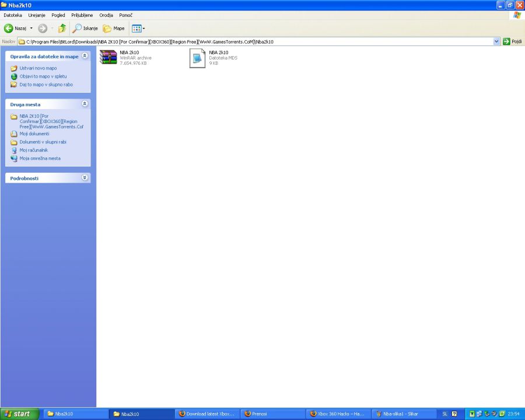The height and width of the screenshot is (420, 525).
Task: Open Iskanje search pane
Action: tap(85, 29)
